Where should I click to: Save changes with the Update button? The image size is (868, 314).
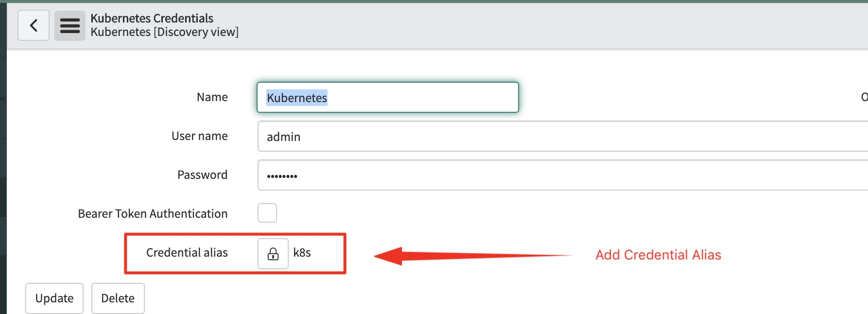[x=54, y=298]
